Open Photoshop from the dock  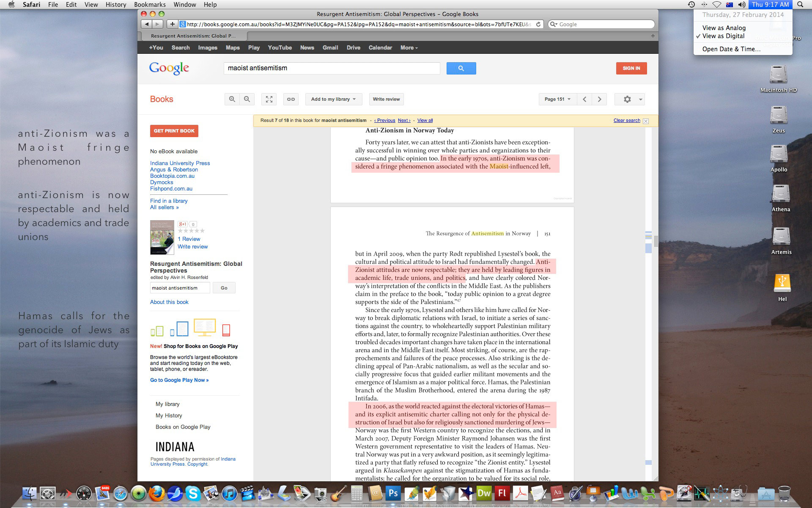pos(393,493)
